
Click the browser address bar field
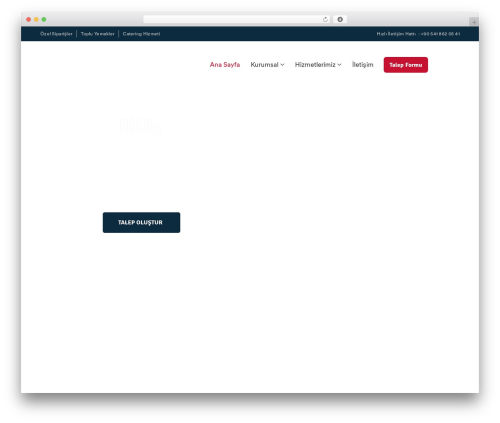coord(237,19)
